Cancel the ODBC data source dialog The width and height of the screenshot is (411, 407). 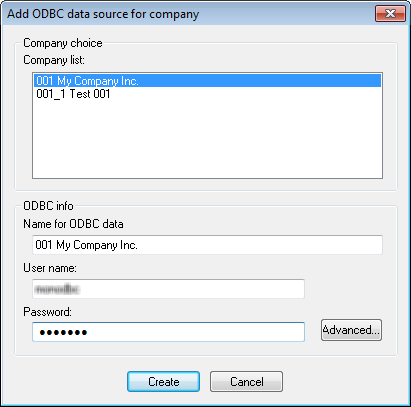246,382
